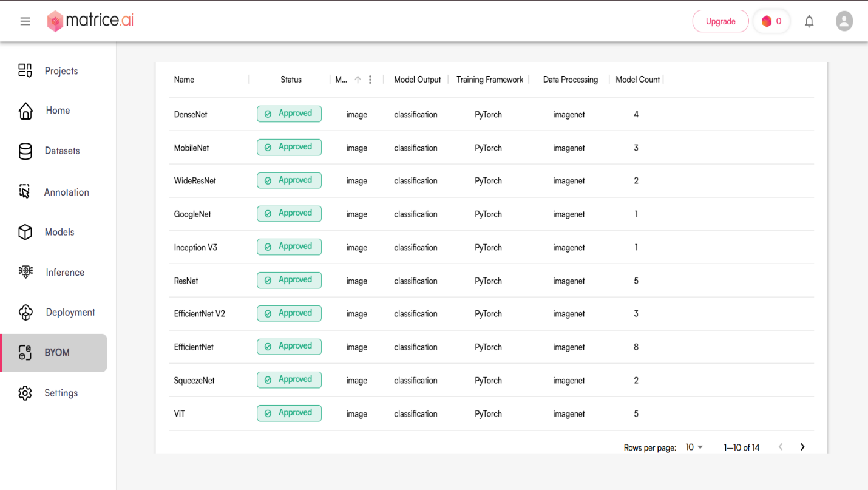The height and width of the screenshot is (490, 868).
Task: Click the matrice.ai logo
Action: (x=90, y=21)
